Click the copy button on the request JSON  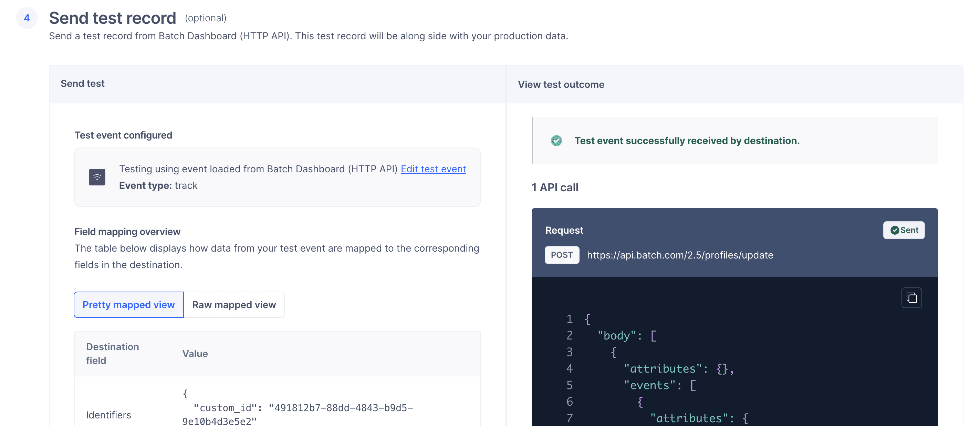(x=911, y=297)
